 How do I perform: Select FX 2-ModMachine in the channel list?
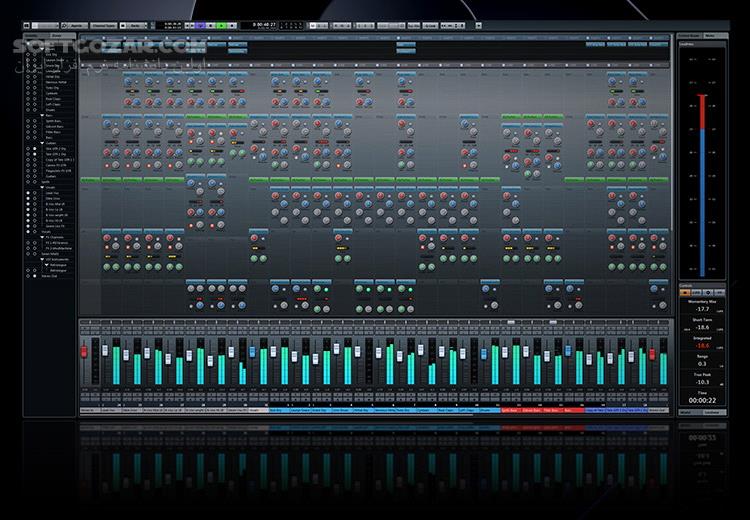(59, 248)
